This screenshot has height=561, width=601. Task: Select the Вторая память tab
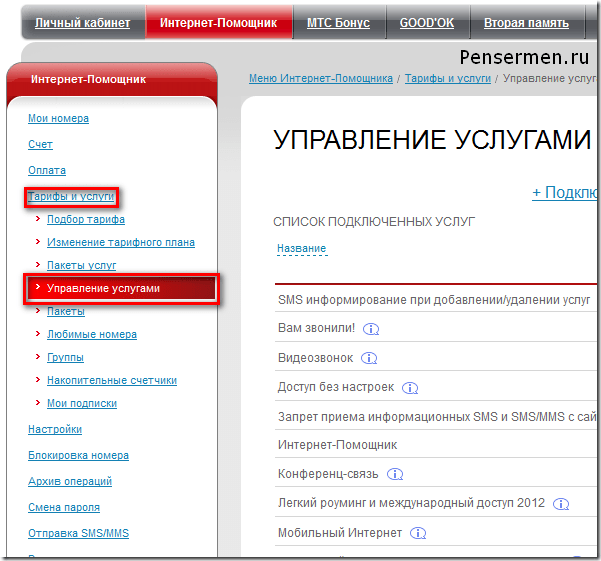point(526,22)
